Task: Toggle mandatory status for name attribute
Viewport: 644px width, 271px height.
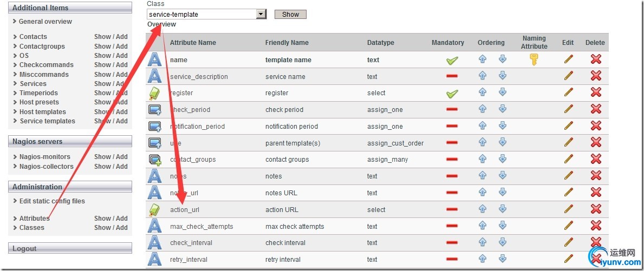Action: click(452, 61)
